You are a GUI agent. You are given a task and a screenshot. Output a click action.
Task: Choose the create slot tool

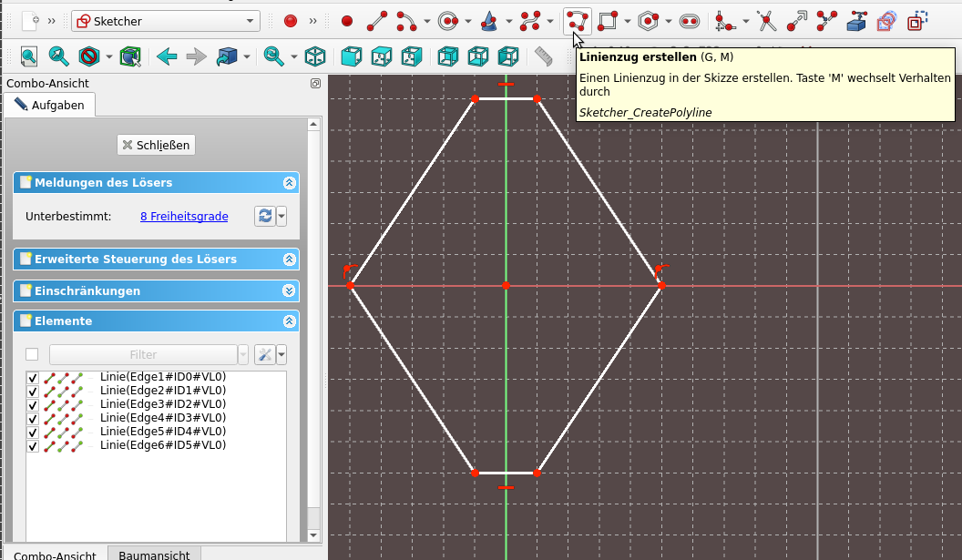689,21
